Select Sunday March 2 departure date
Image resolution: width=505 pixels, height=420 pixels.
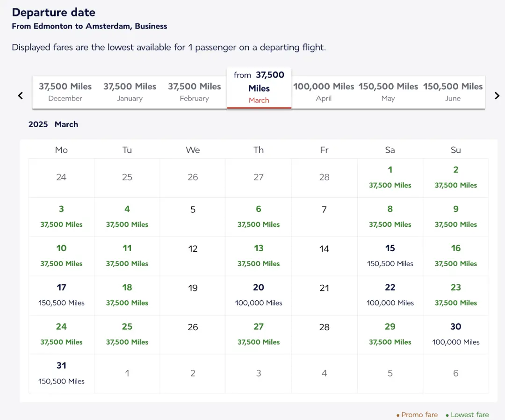pyautogui.click(x=455, y=177)
